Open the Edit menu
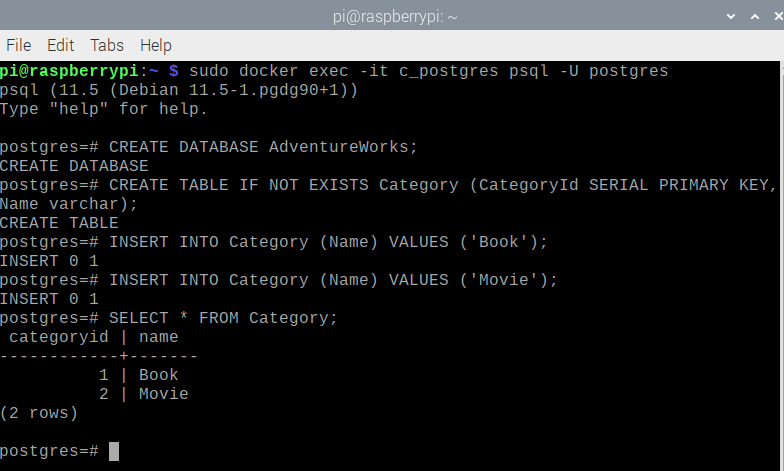 coord(61,45)
